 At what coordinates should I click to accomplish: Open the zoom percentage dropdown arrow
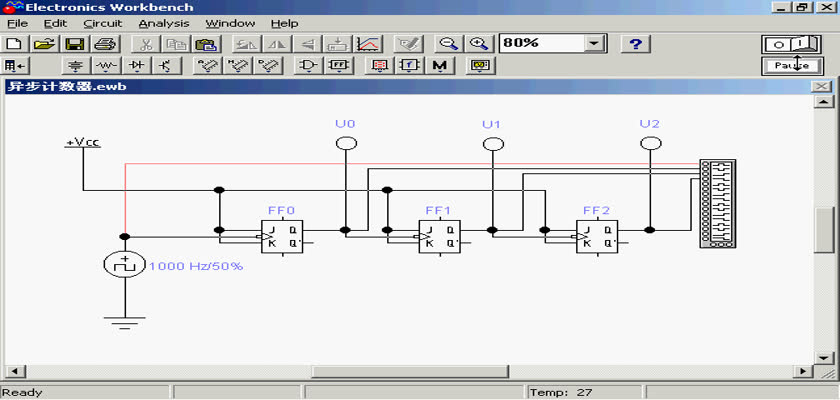[x=595, y=44]
